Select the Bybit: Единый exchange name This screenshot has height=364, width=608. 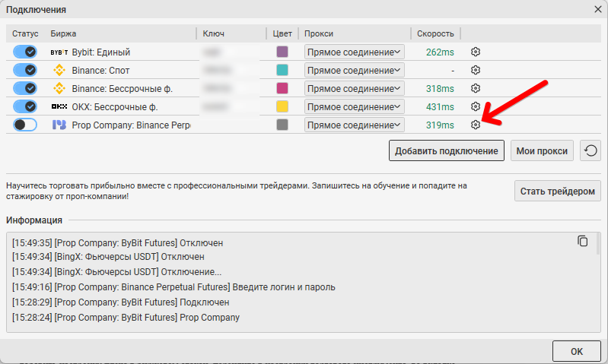click(100, 52)
